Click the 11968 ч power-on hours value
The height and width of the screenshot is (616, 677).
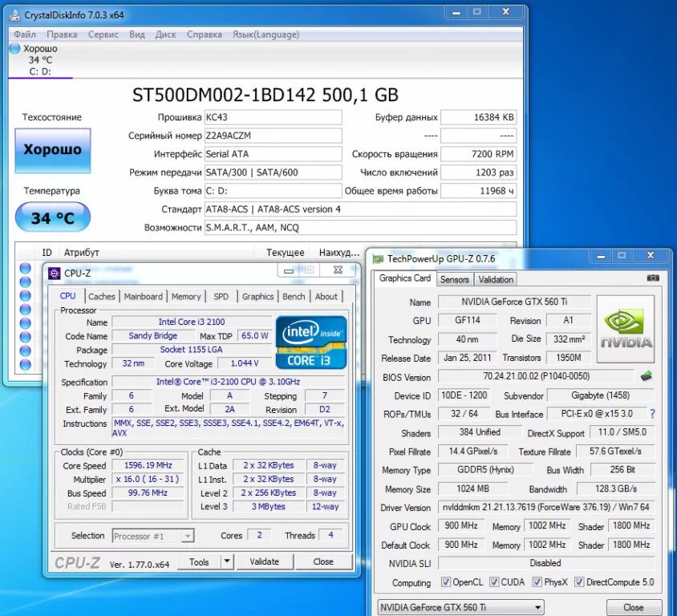point(478,191)
